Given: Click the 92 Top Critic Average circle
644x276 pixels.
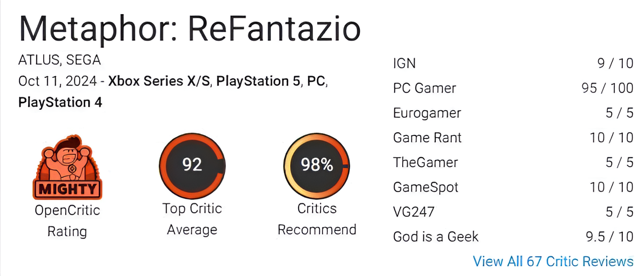Looking at the screenshot, I should click(192, 165).
